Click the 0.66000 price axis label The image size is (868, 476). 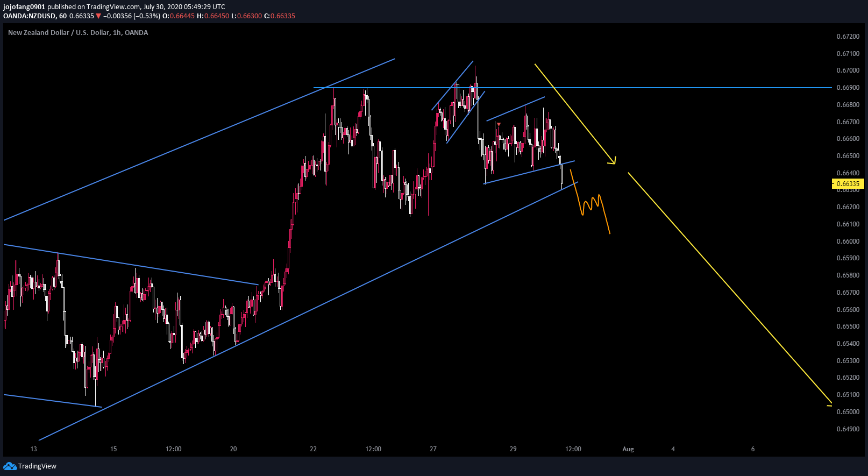(848, 241)
